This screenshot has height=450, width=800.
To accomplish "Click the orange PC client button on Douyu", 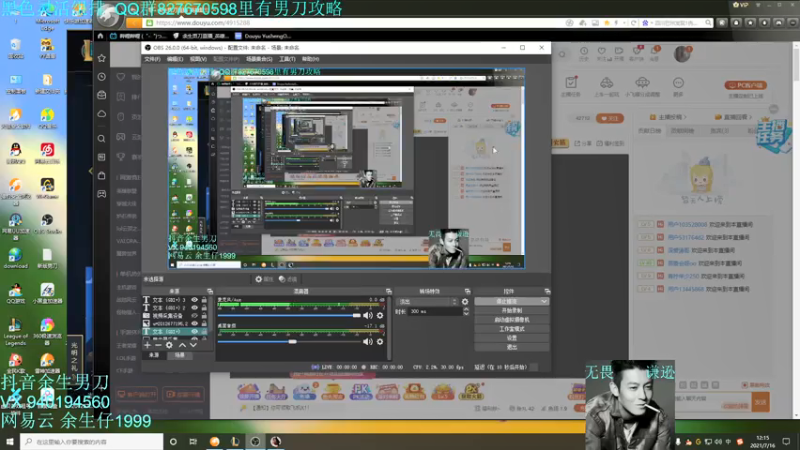I will pyautogui.click(x=745, y=85).
